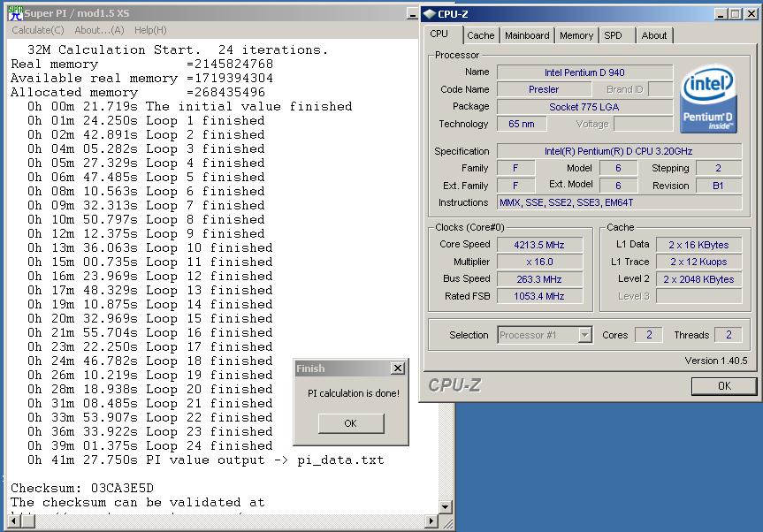
Task: Switch to the Mainboard tab
Action: pyautogui.click(x=527, y=35)
